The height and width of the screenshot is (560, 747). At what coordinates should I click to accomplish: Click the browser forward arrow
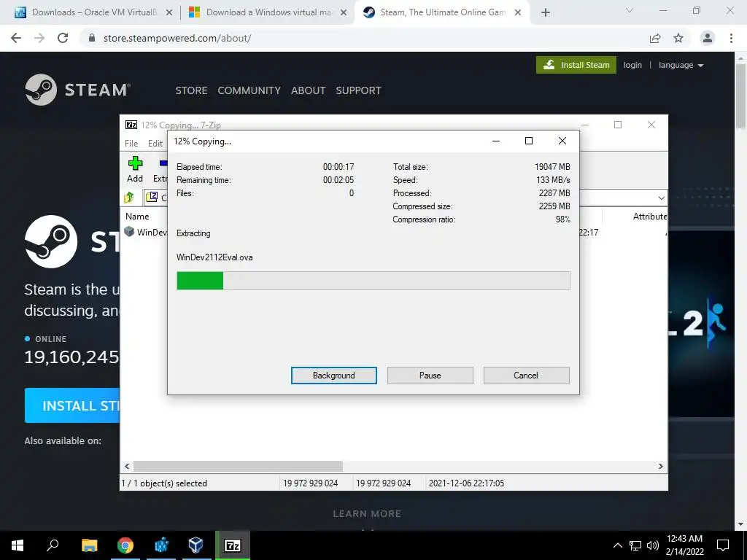click(x=39, y=38)
